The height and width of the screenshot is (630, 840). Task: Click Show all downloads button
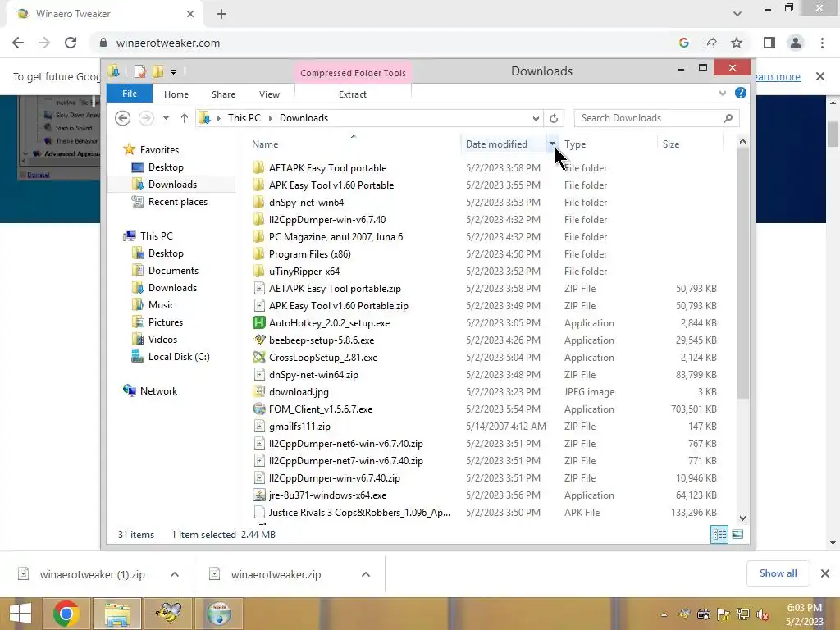(x=778, y=573)
